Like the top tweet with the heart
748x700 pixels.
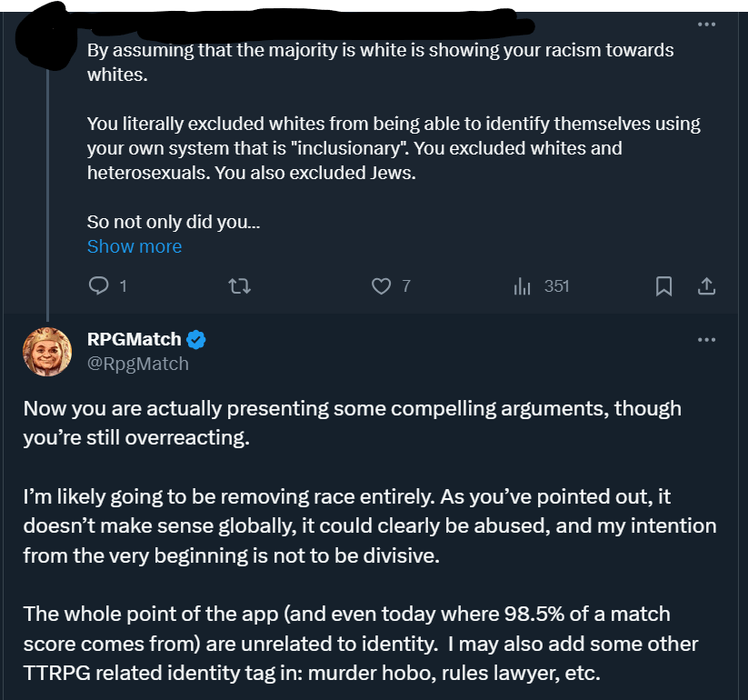(x=381, y=286)
